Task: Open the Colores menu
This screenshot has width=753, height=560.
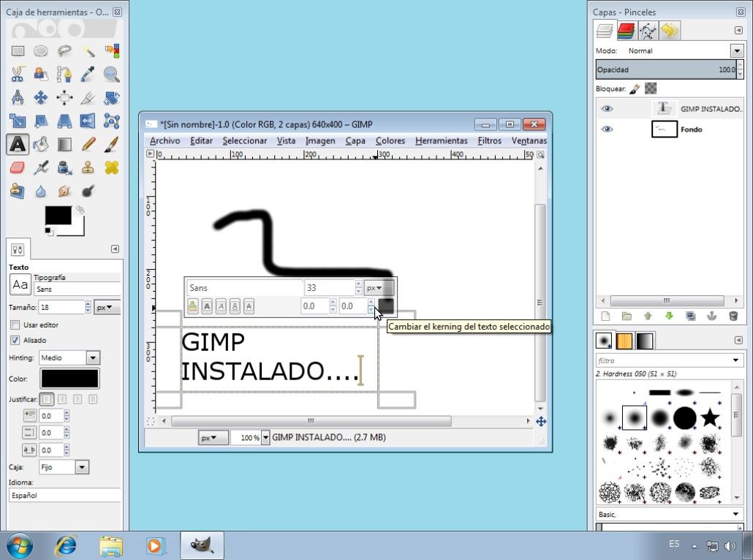Action: 390,140
